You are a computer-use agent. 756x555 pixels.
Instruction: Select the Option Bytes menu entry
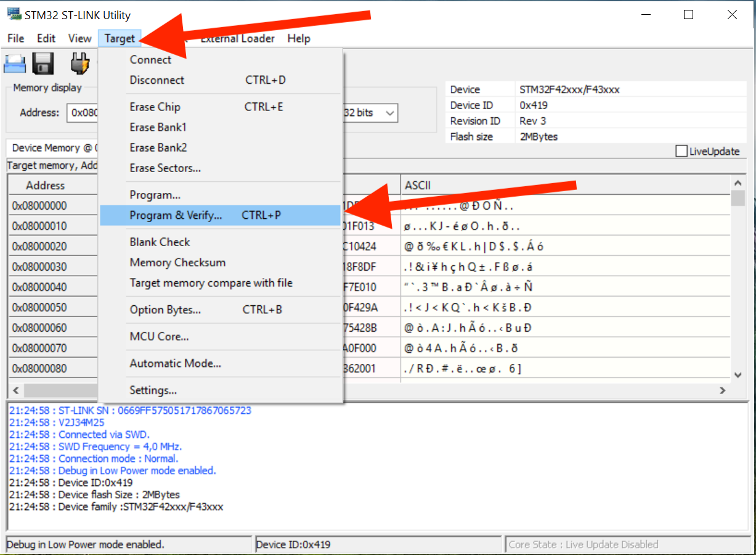click(165, 310)
